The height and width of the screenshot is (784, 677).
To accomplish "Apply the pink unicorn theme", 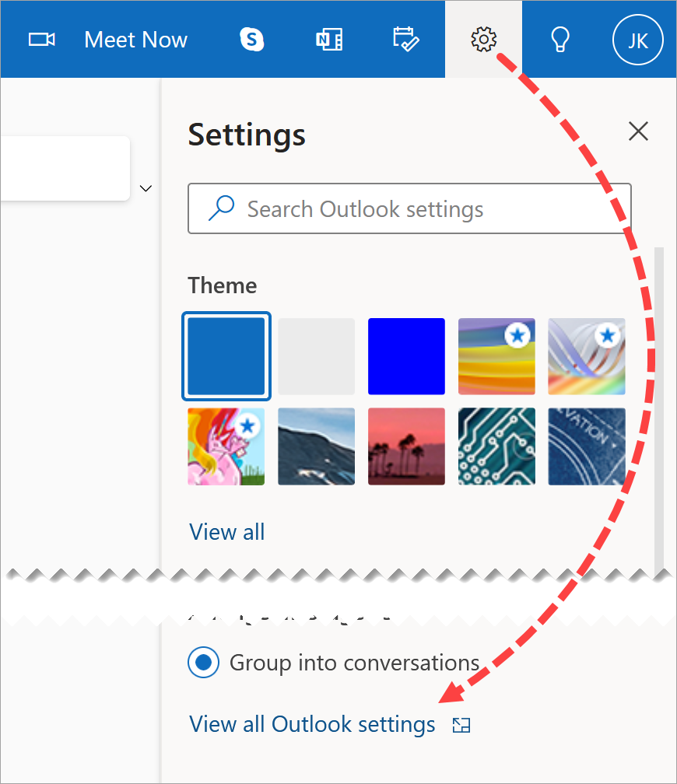I will (226, 446).
